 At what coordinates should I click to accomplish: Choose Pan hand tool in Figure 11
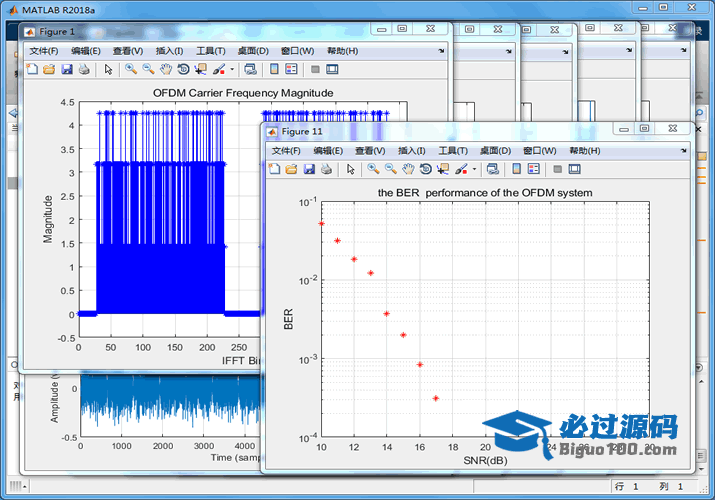(408, 169)
